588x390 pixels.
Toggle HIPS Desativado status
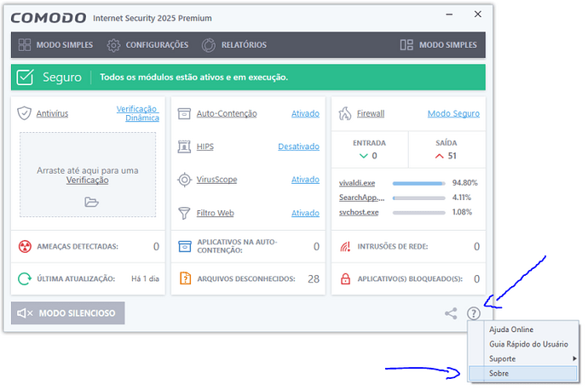tap(298, 146)
